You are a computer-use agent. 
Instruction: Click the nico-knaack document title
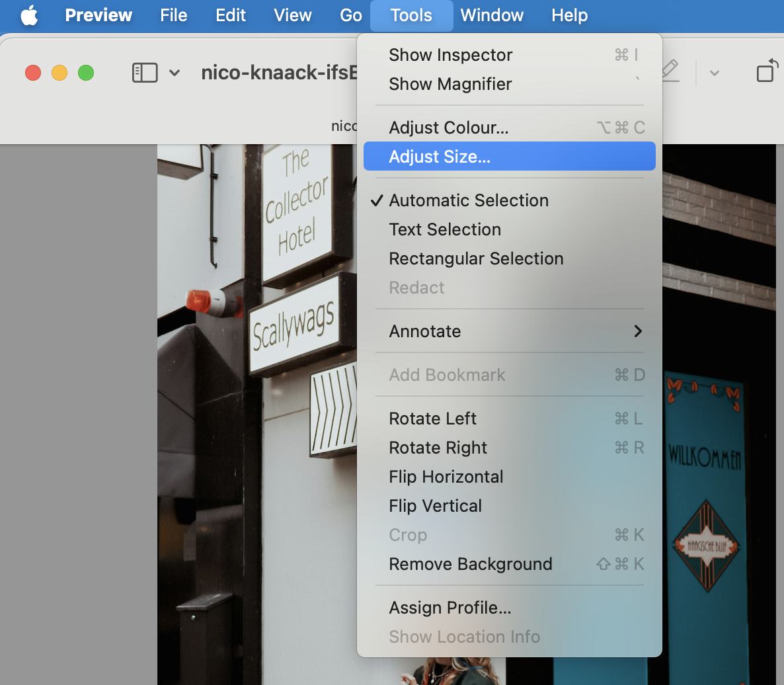(x=279, y=73)
